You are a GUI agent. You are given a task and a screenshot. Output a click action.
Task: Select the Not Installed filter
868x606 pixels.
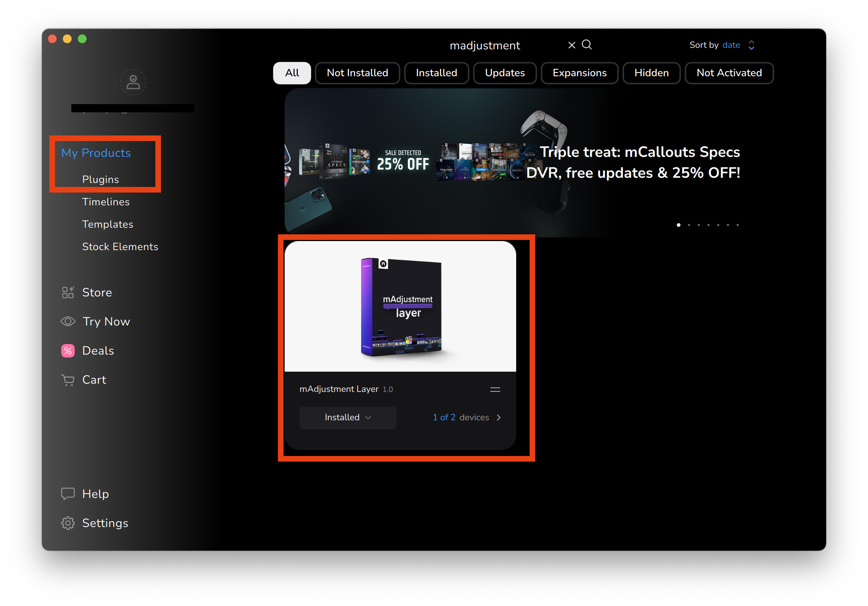[357, 73]
